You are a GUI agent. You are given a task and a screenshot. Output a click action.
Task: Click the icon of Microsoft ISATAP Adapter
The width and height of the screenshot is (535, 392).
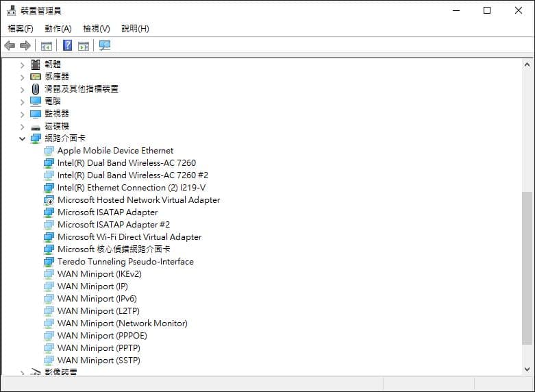[x=49, y=212]
